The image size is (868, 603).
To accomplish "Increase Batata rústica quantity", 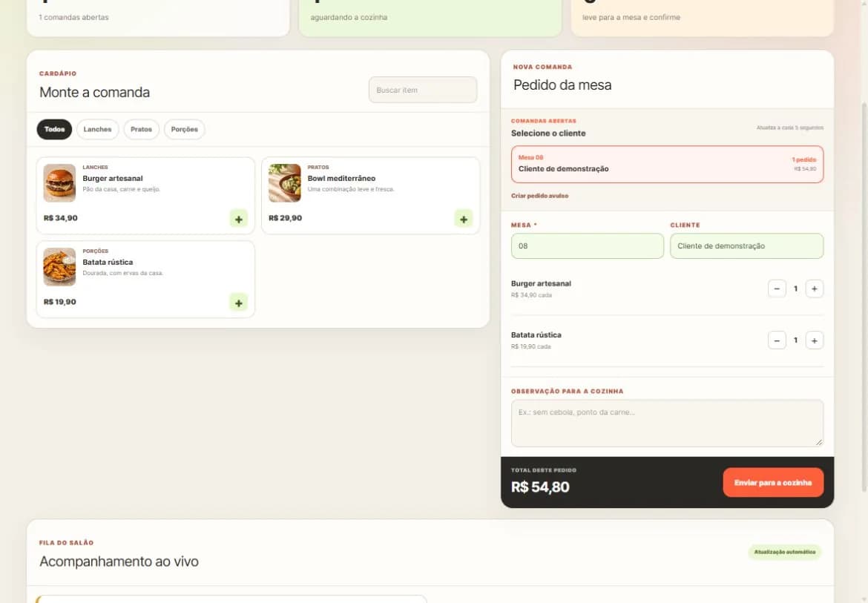I will tap(815, 340).
